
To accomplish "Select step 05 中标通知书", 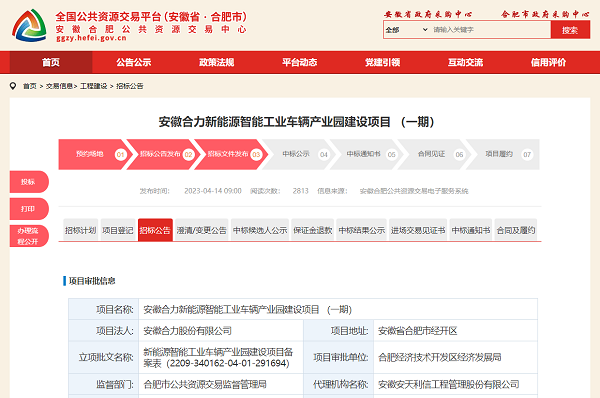I will 366,154.
